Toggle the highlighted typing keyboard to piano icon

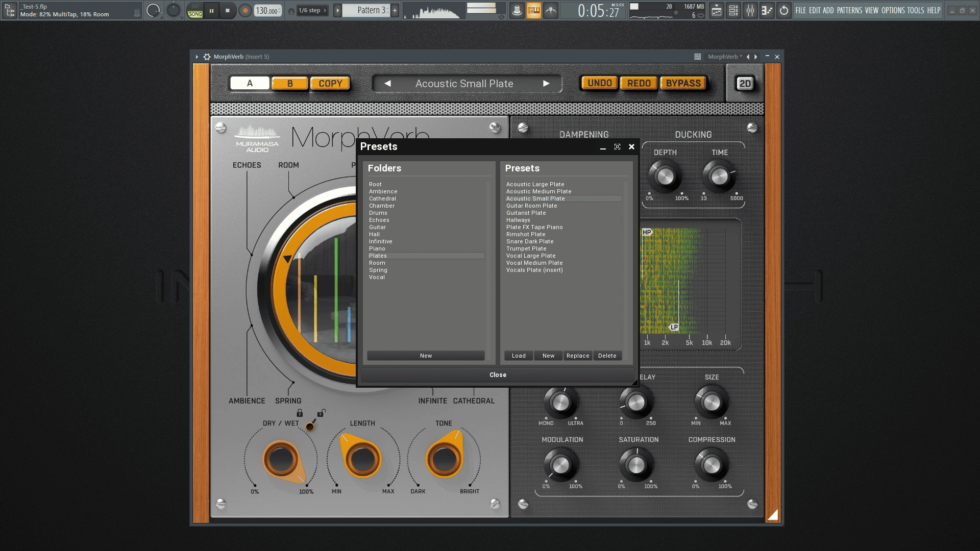pyautogui.click(x=533, y=10)
